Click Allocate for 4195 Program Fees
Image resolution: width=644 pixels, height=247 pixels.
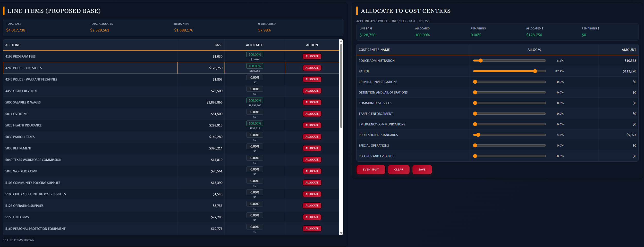(x=312, y=56)
